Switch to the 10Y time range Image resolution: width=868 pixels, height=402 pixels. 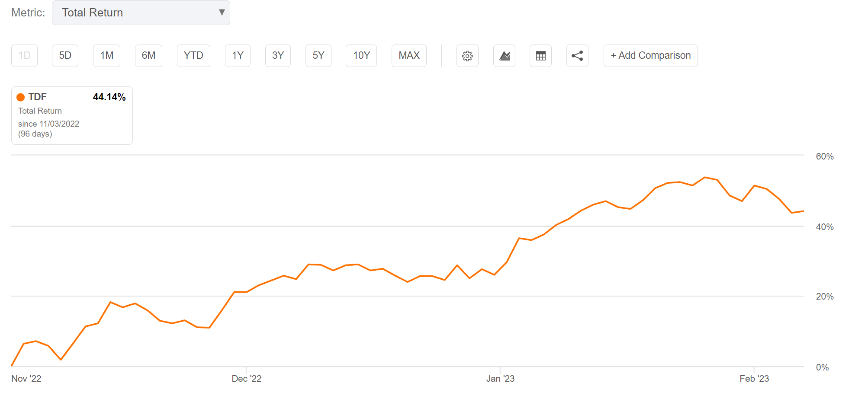tap(361, 56)
